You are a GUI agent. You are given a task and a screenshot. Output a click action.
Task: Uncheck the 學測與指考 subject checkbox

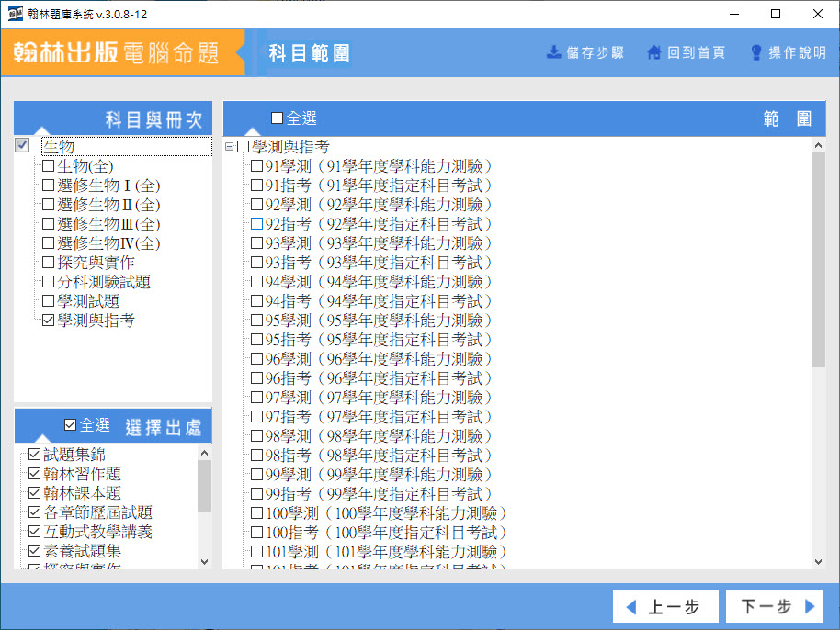click(x=49, y=321)
